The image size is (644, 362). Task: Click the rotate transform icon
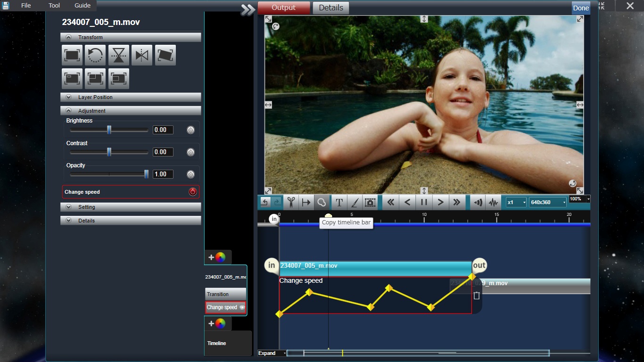coord(95,55)
